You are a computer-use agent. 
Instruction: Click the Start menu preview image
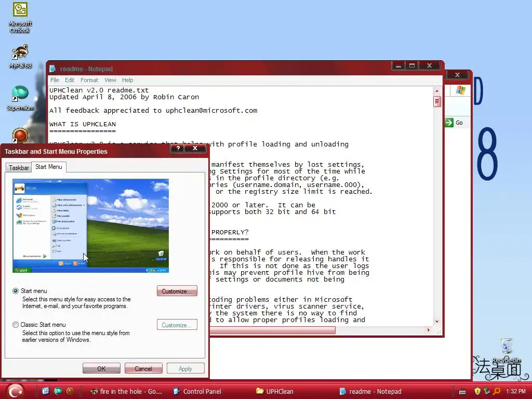point(90,226)
